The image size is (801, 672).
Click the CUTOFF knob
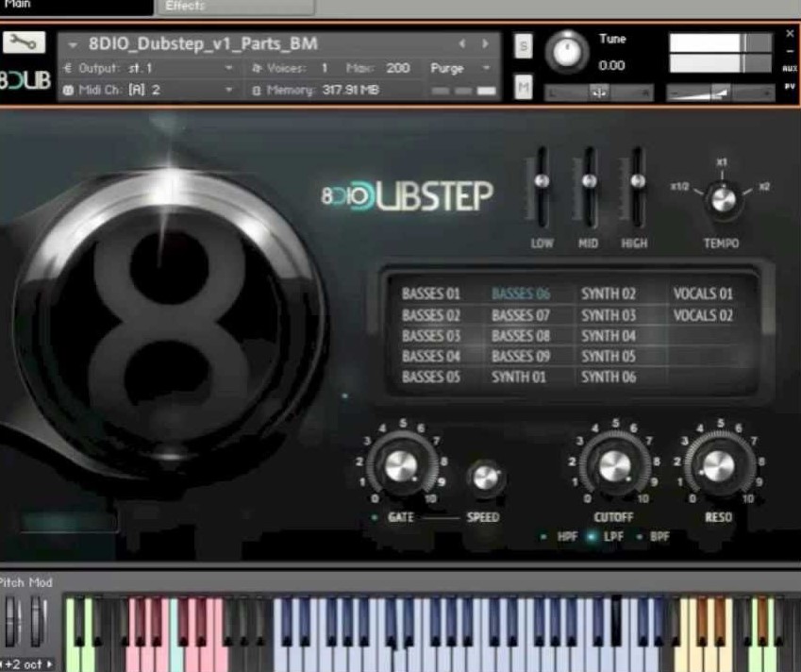coord(614,466)
